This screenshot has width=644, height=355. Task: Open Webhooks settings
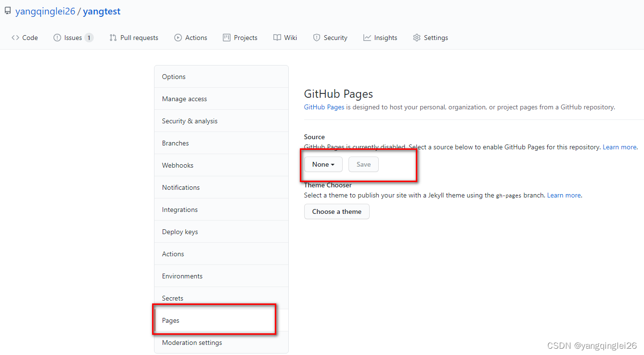click(221, 165)
